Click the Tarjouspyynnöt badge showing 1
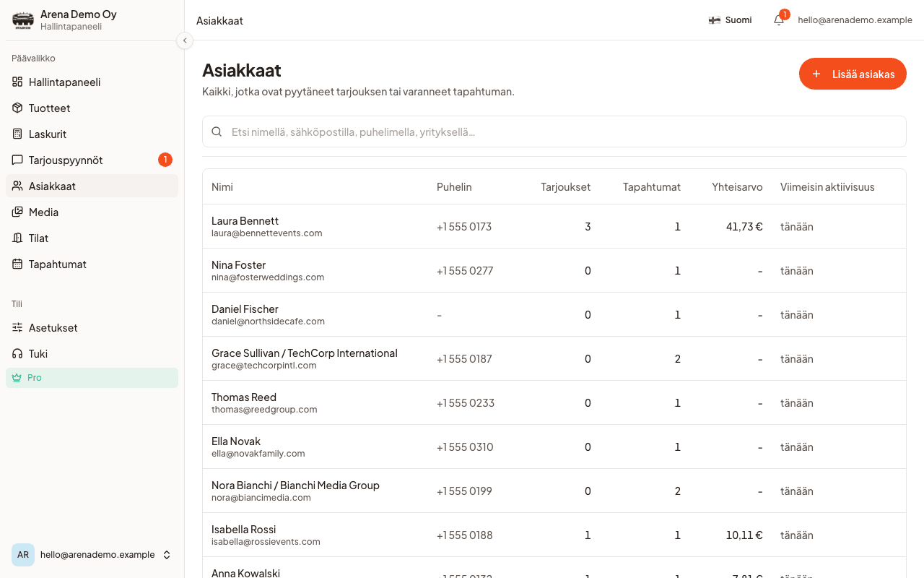The width and height of the screenshot is (924, 578). (x=165, y=160)
